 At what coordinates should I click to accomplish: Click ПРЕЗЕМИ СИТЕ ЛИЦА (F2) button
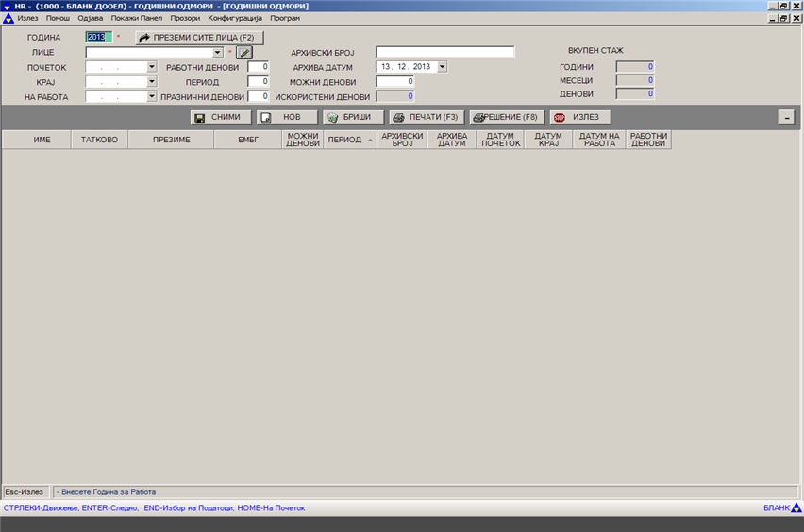click(199, 38)
